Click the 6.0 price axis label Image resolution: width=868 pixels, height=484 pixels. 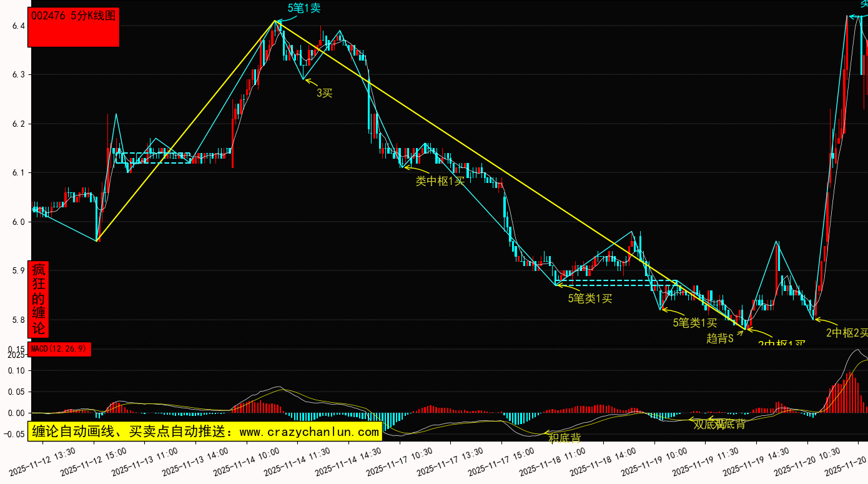pyautogui.click(x=18, y=222)
